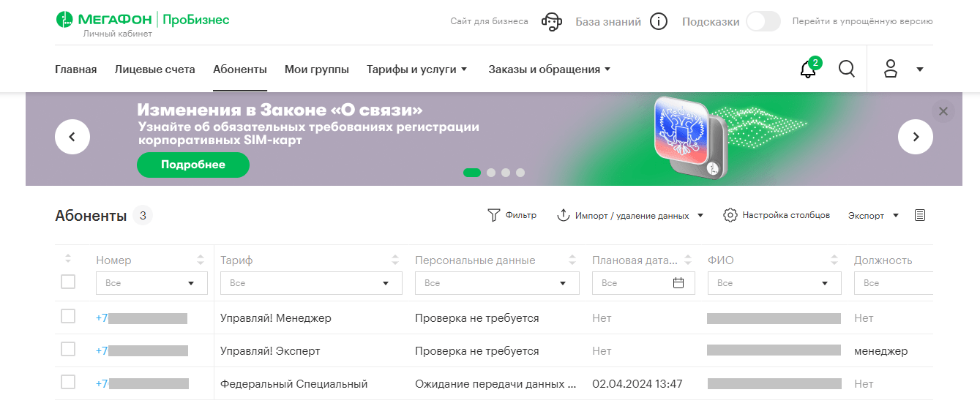Open the search magnifier icon
This screenshot has height=406, width=980.
tap(847, 69)
